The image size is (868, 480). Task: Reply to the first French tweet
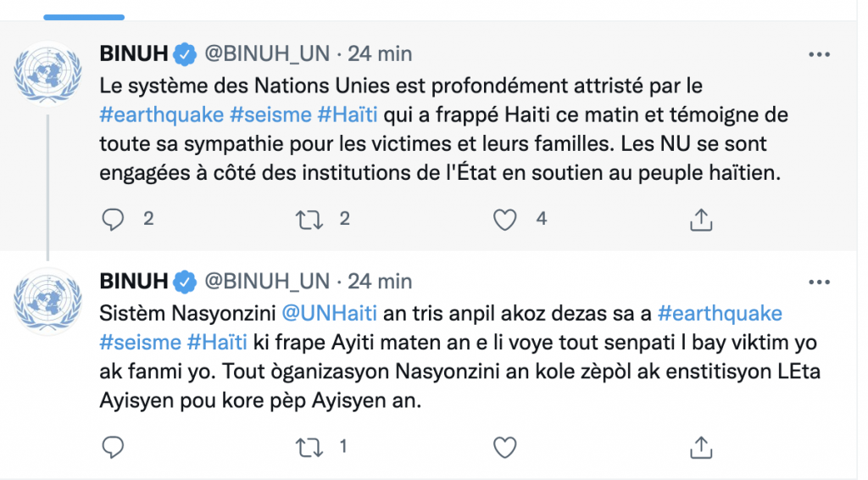click(x=113, y=220)
